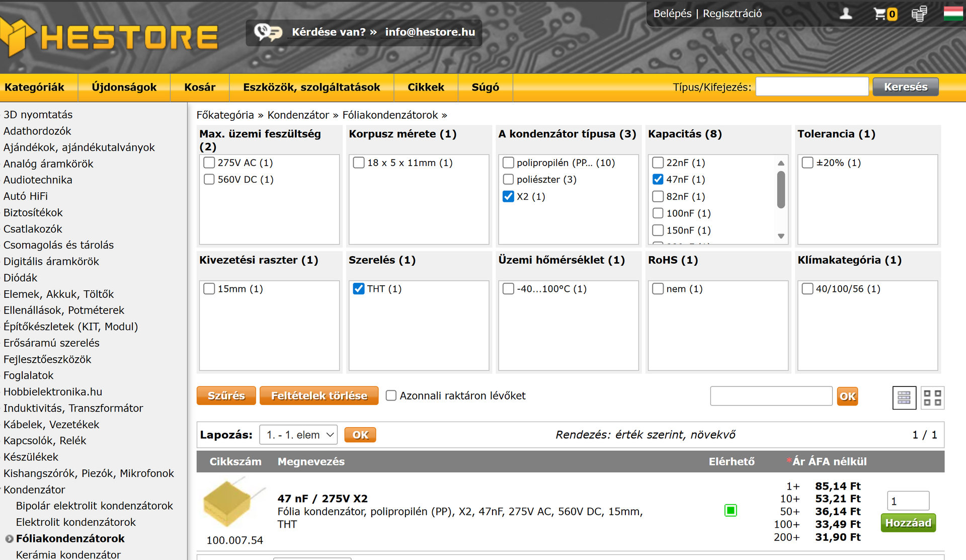Viewport: 966px width, 560px height.
Task: Click the user account icon
Action: pyautogui.click(x=846, y=14)
